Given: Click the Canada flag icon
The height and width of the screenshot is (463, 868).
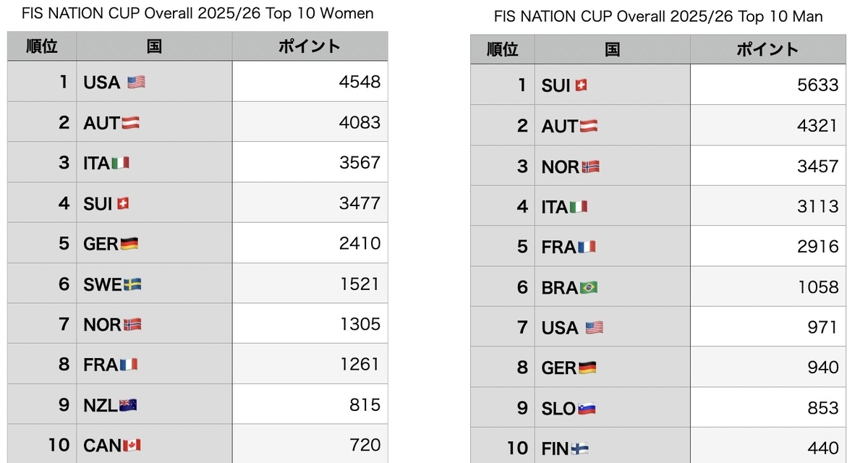Looking at the screenshot, I should click(x=132, y=446).
